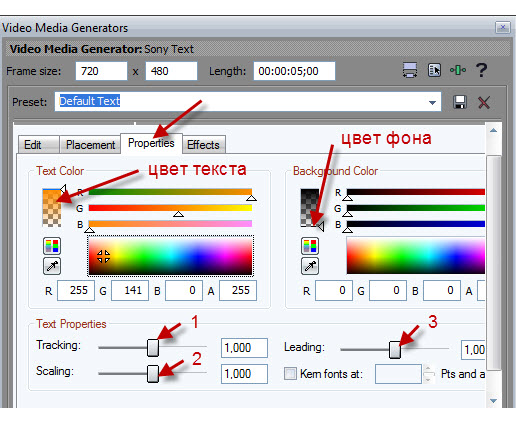This screenshot has width=516, height=421.
Task: Toggle the Text Color RGB/HSL mode button
Action: click(x=52, y=246)
